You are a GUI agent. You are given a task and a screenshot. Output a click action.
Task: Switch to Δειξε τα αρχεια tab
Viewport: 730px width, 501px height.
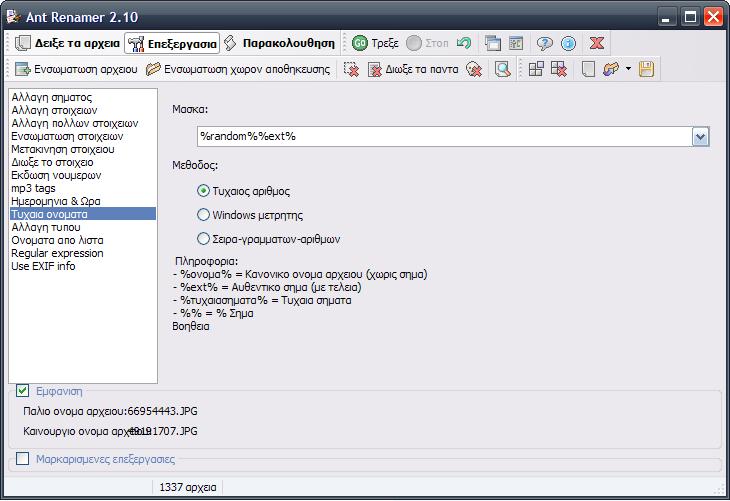pyautogui.click(x=67, y=43)
